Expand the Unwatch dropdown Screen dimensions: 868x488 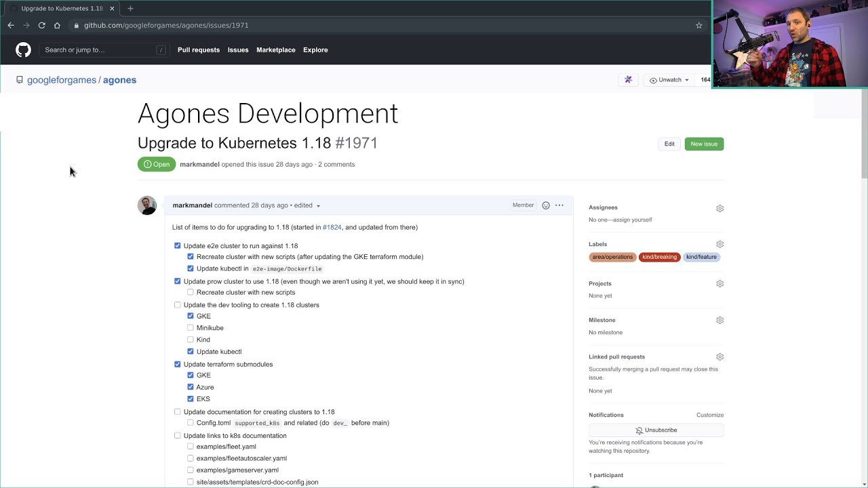click(669, 79)
